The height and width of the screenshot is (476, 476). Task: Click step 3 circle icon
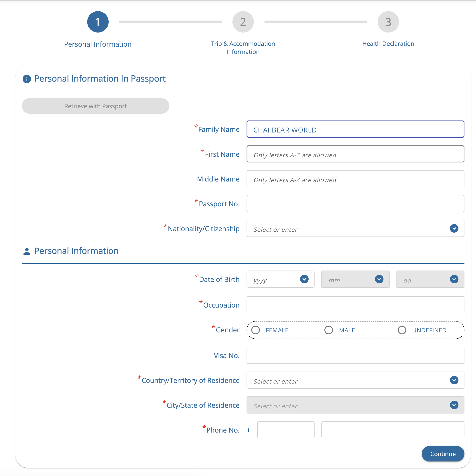click(x=388, y=22)
